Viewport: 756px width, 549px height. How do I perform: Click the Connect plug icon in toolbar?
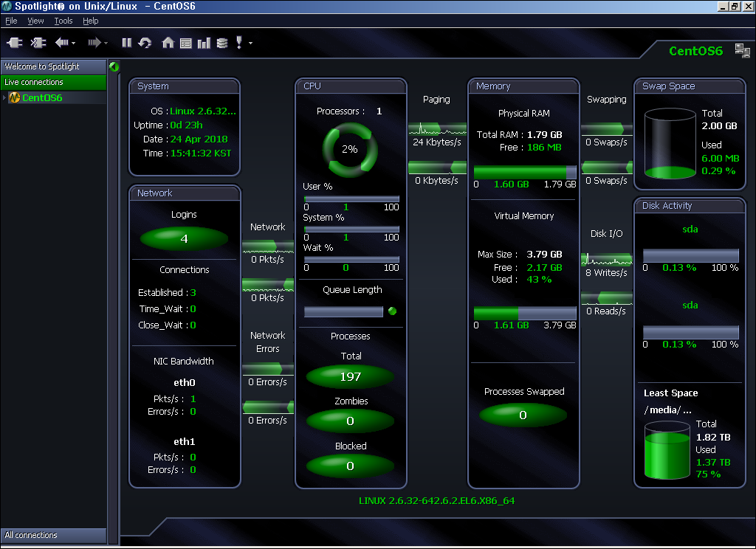(x=15, y=43)
